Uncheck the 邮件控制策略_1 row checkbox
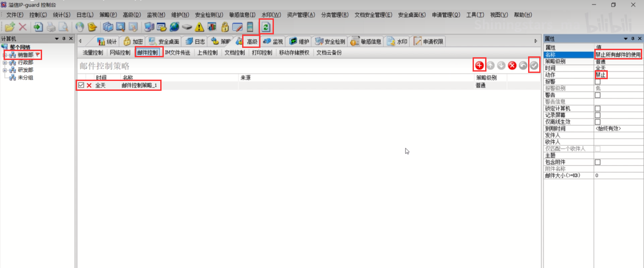644x268 pixels. pyautogui.click(x=81, y=85)
